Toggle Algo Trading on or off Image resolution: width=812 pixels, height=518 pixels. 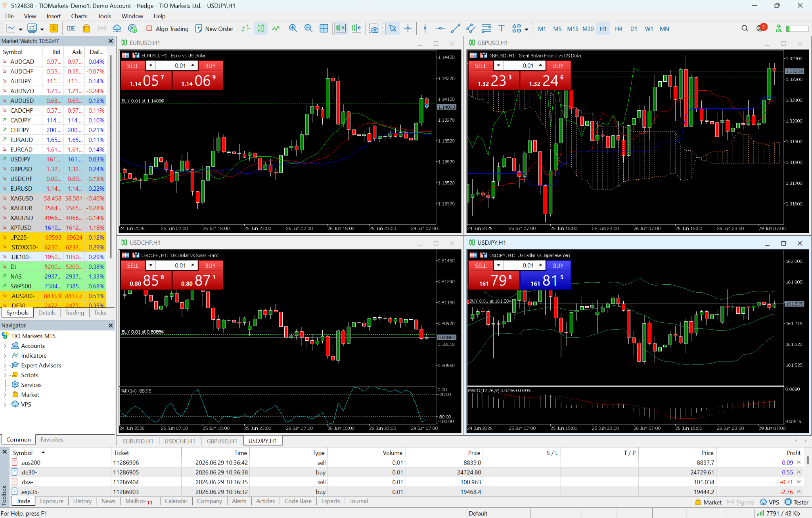point(167,29)
